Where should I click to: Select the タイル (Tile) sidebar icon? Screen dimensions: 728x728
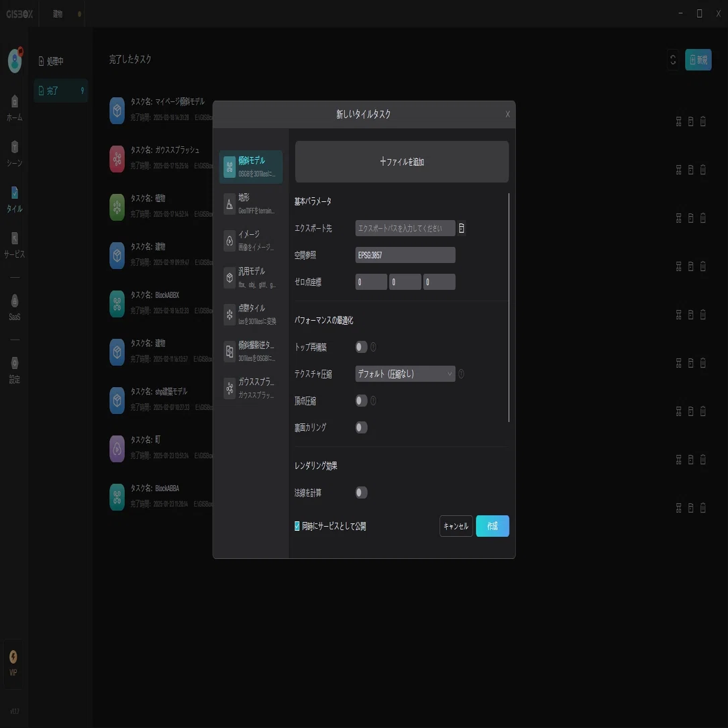[14, 200]
